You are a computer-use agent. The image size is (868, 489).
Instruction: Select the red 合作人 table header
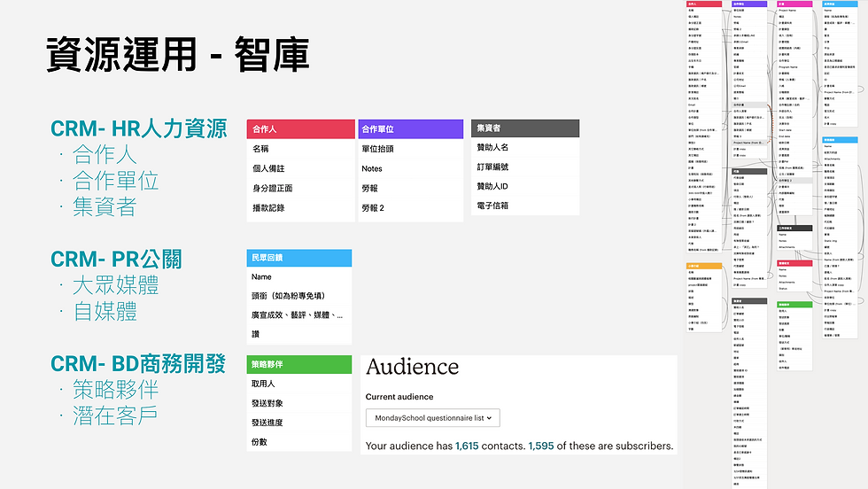(x=300, y=129)
